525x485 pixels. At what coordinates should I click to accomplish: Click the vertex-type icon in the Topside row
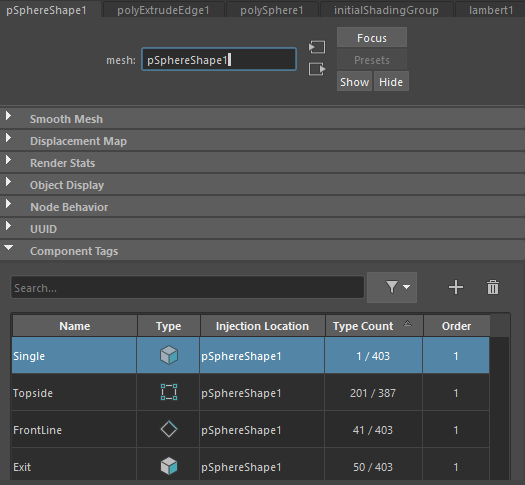[x=169, y=392]
